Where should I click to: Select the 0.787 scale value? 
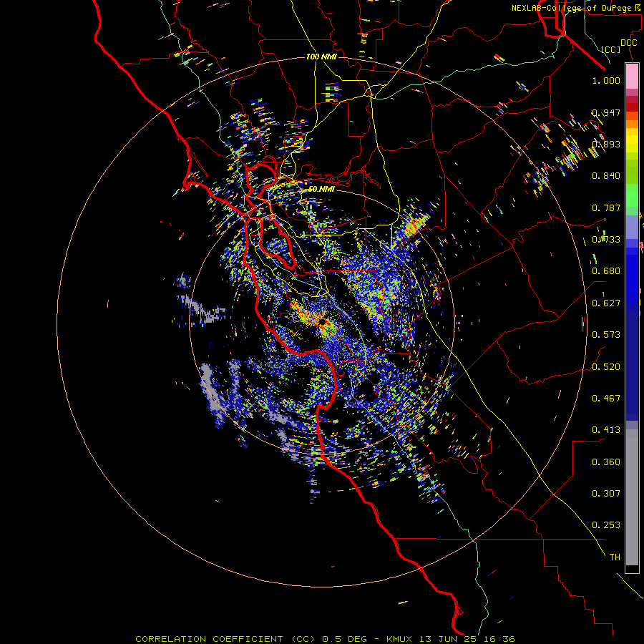pos(606,208)
